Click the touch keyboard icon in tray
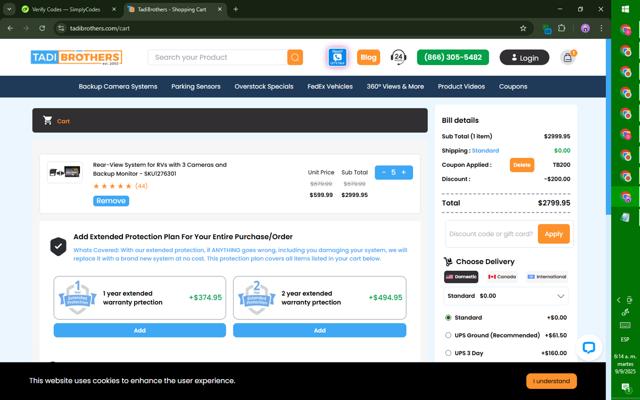The height and width of the screenshot is (400, 640). click(x=625, y=325)
